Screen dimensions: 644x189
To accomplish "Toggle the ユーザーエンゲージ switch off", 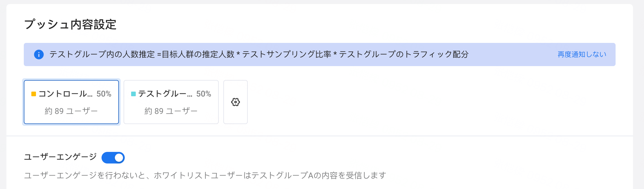I will [x=113, y=157].
